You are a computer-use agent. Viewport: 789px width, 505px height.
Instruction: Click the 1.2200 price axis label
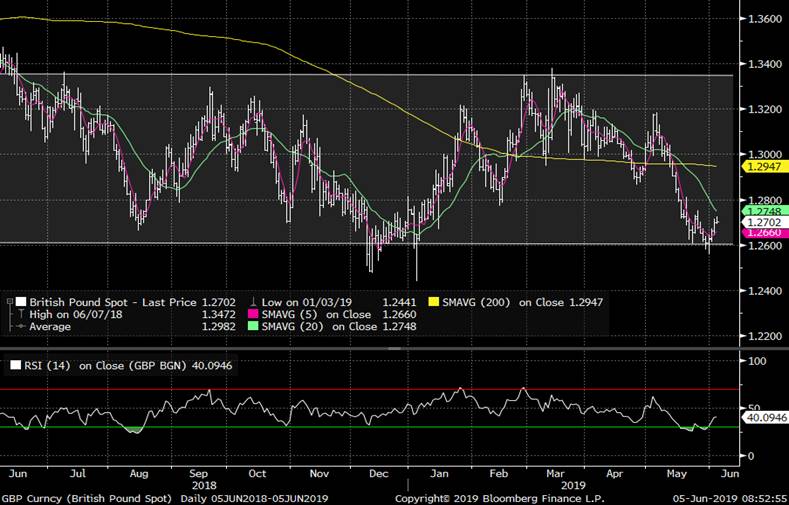(766, 336)
